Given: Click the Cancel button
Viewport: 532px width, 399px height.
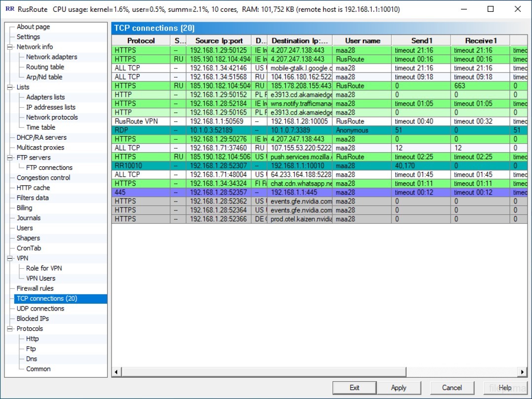Looking at the screenshot, I should 452,388.
